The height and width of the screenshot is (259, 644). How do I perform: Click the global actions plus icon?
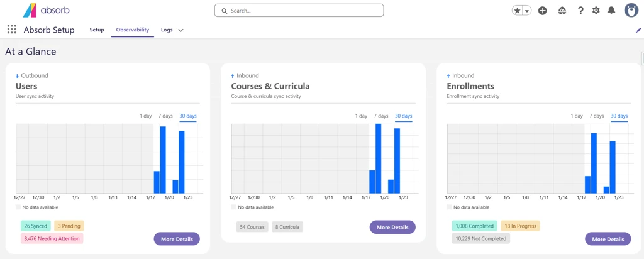coord(543,11)
